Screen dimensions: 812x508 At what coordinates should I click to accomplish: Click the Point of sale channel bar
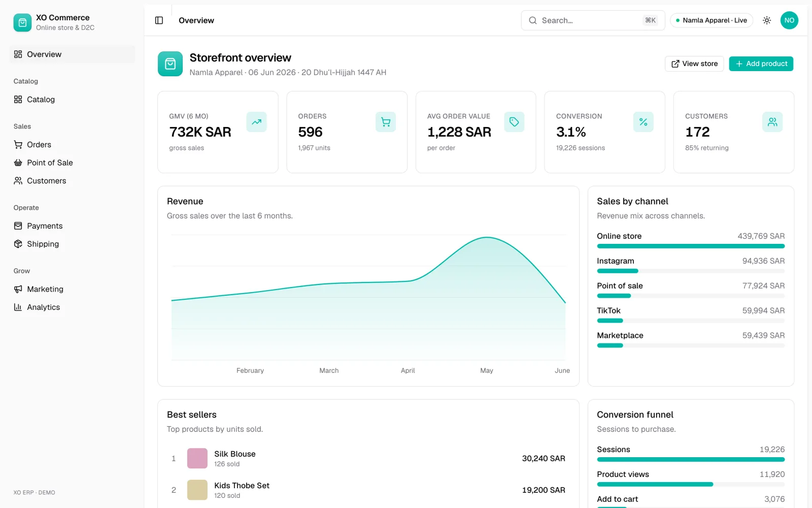(x=691, y=296)
